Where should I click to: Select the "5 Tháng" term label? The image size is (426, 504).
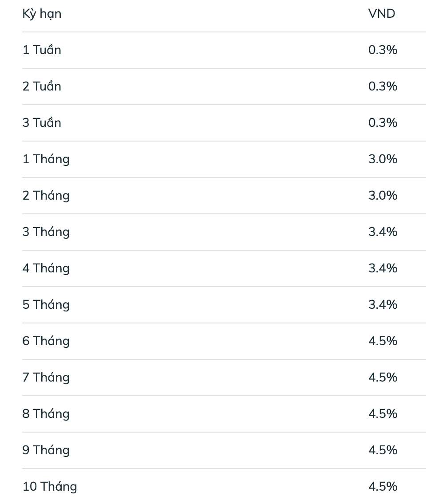pyautogui.click(x=46, y=304)
